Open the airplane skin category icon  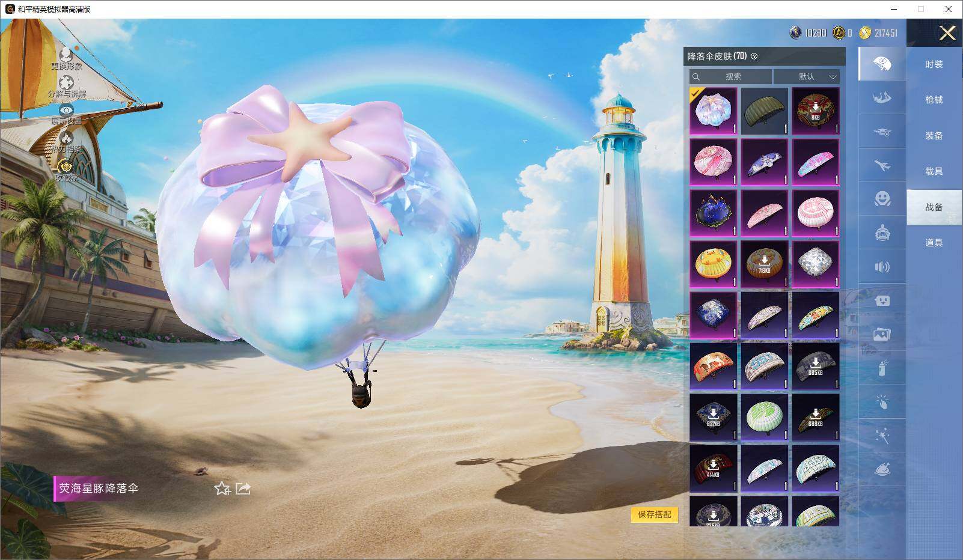(x=882, y=165)
